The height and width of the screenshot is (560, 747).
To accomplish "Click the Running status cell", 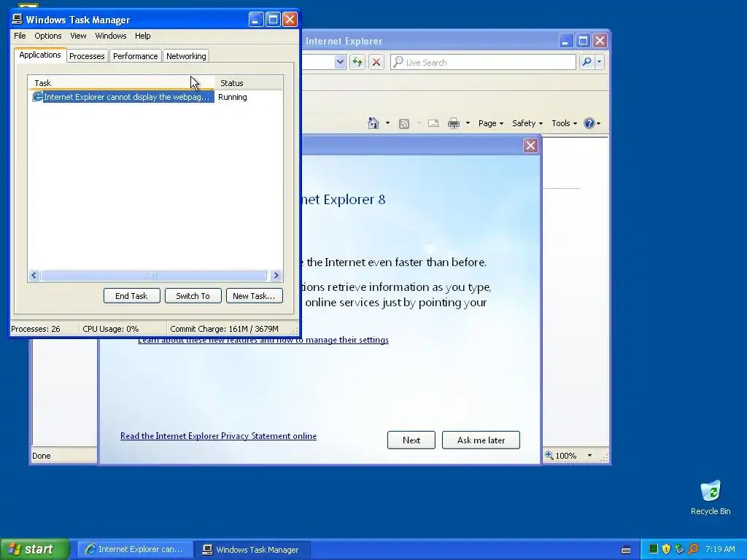I will (233, 97).
